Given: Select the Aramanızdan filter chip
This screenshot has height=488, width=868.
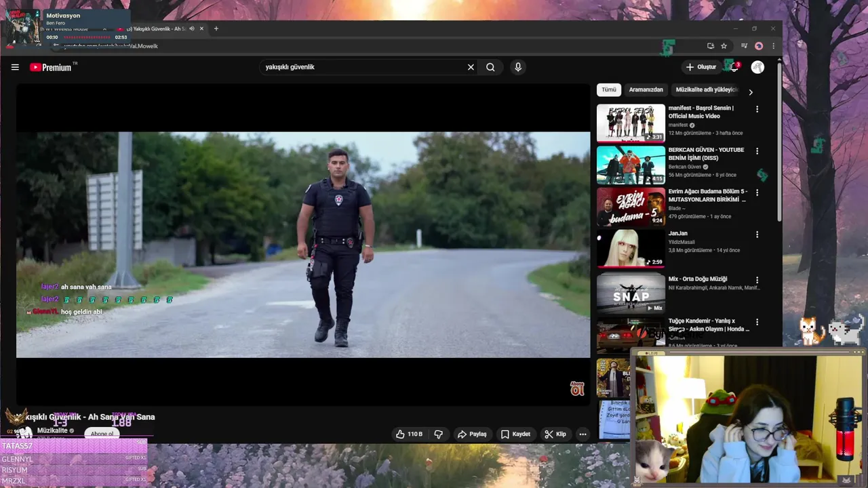Looking at the screenshot, I should pos(646,89).
